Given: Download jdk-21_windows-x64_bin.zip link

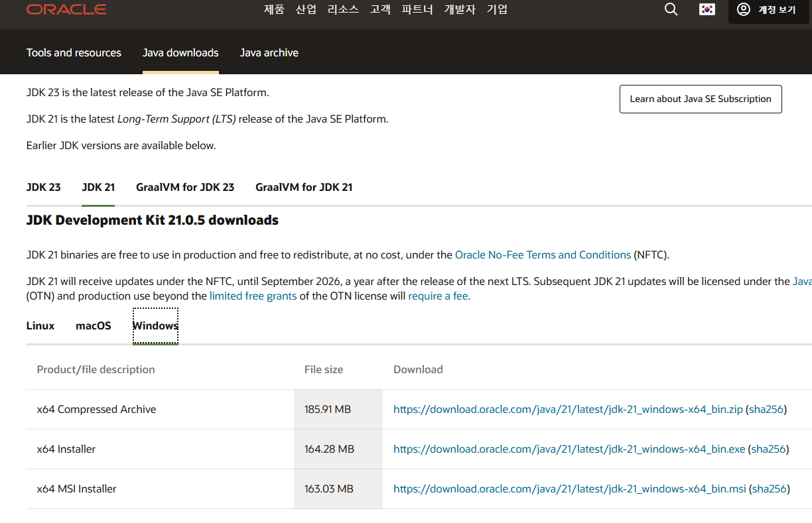Looking at the screenshot, I should point(568,409).
